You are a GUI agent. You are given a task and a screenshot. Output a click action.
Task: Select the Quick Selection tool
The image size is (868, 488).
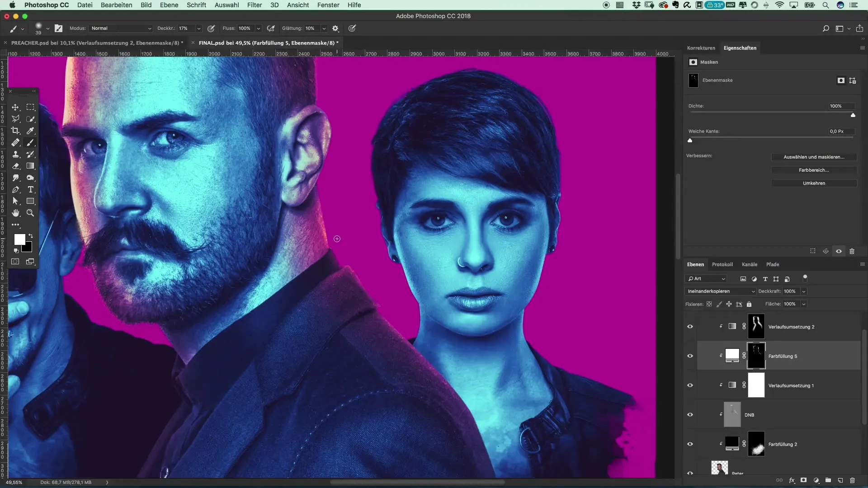tap(30, 119)
